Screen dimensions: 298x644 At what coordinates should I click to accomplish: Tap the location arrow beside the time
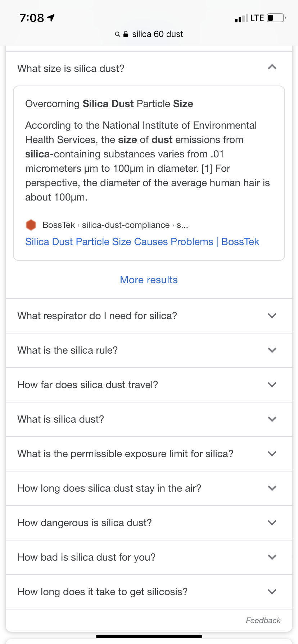[51, 18]
